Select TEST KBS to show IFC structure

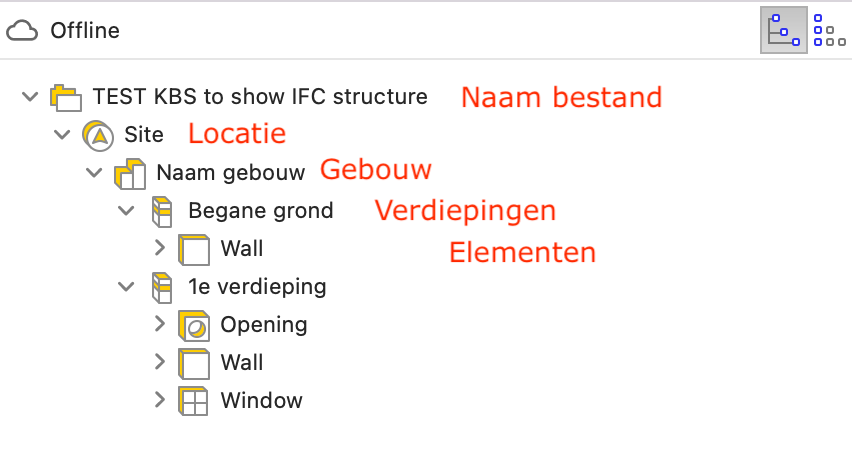(260, 97)
